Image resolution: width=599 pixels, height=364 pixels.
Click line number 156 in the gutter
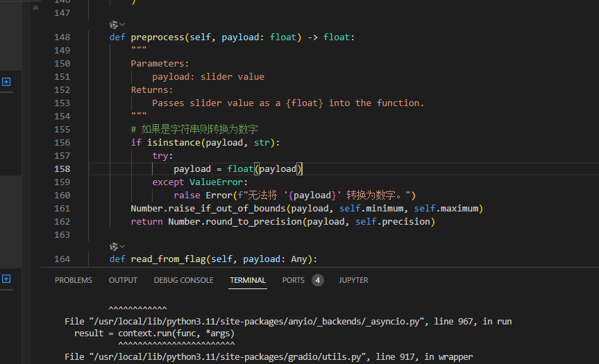point(62,142)
